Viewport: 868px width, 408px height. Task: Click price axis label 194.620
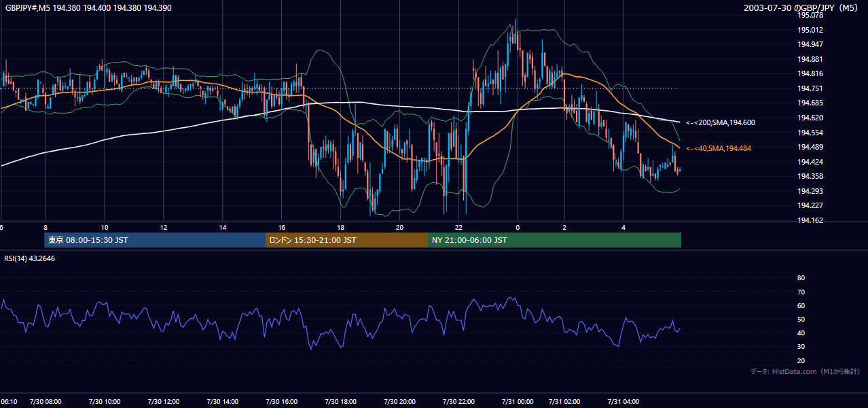point(810,118)
